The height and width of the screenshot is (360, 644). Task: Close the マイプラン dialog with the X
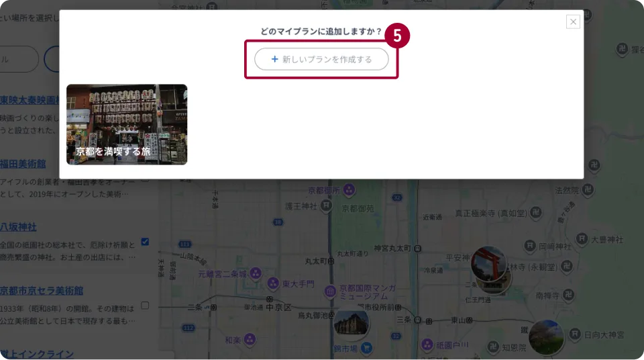tap(573, 21)
